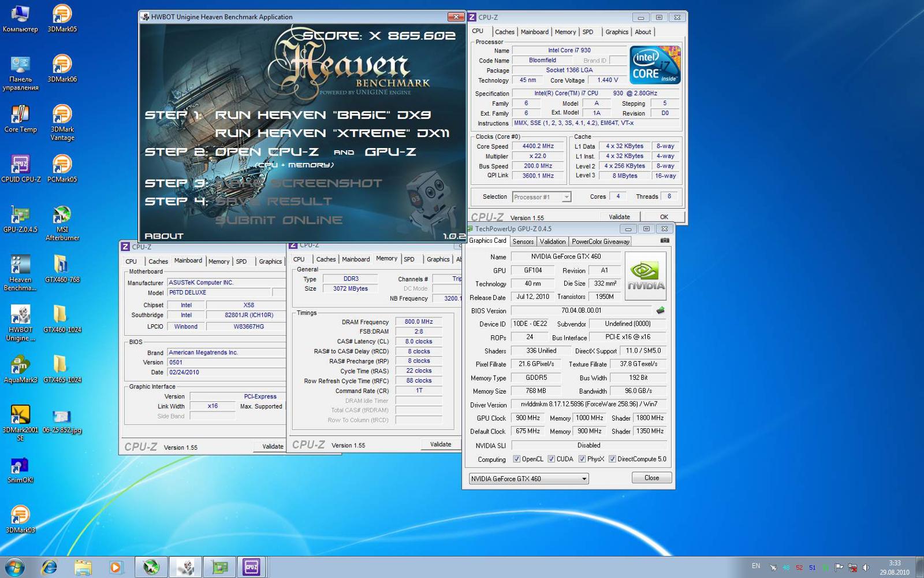The image size is (924, 578).
Task: Launch the 3DMark03 desktop shortcut
Action: tap(20, 520)
